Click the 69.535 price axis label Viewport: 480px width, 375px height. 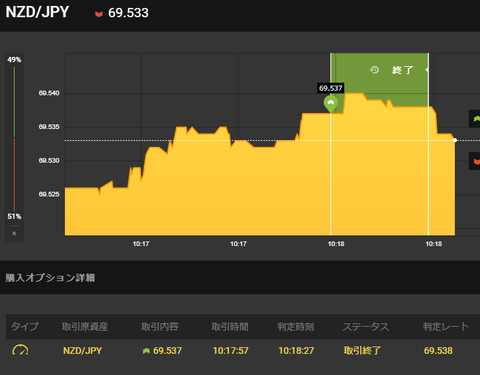[49, 127]
